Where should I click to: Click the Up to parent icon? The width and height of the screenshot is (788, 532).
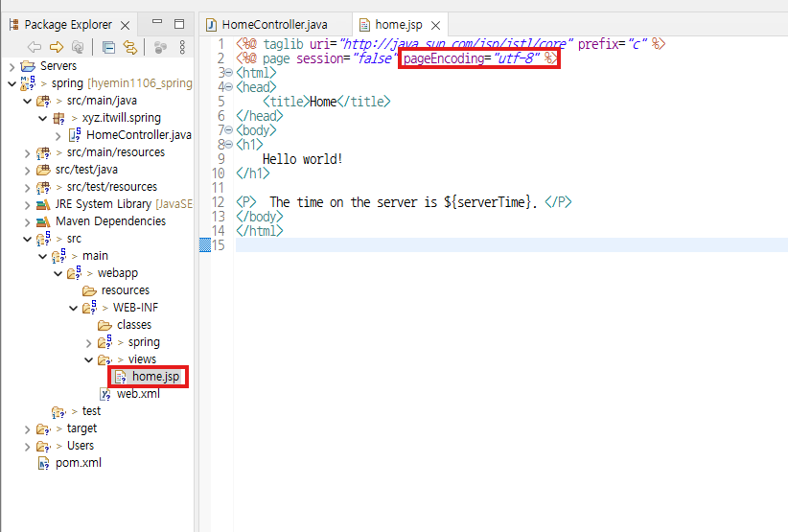tap(78, 47)
